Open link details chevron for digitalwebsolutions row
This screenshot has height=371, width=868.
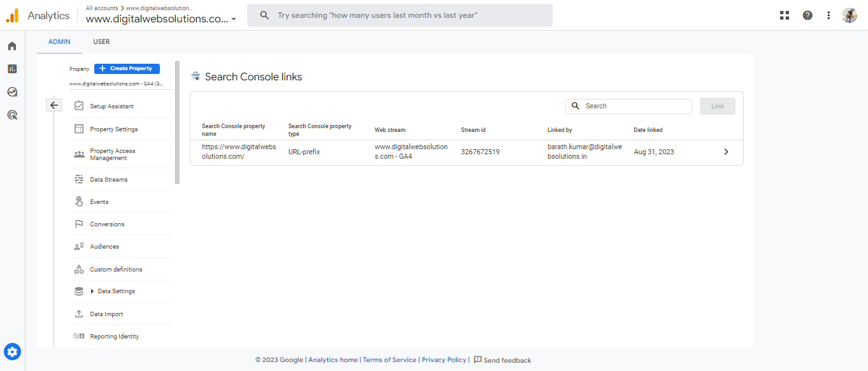726,152
